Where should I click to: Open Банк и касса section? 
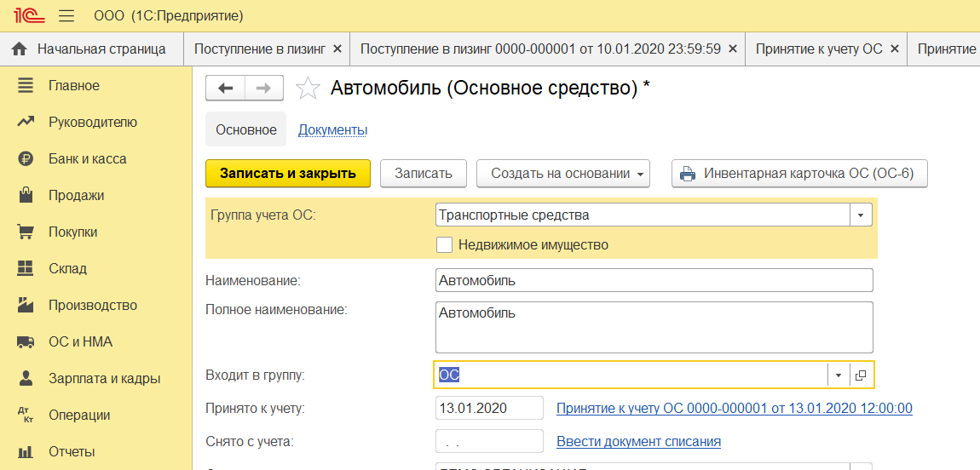tap(87, 158)
